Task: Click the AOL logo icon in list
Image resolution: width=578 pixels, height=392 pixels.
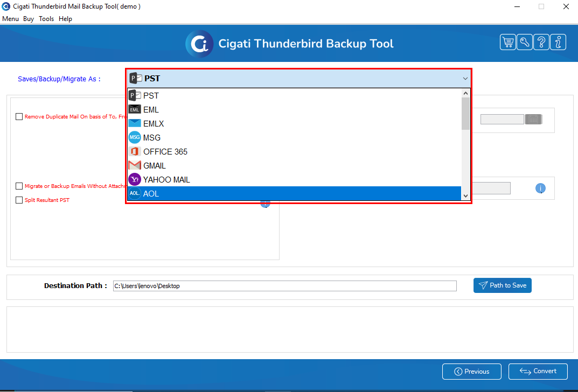Action: pyautogui.click(x=135, y=193)
